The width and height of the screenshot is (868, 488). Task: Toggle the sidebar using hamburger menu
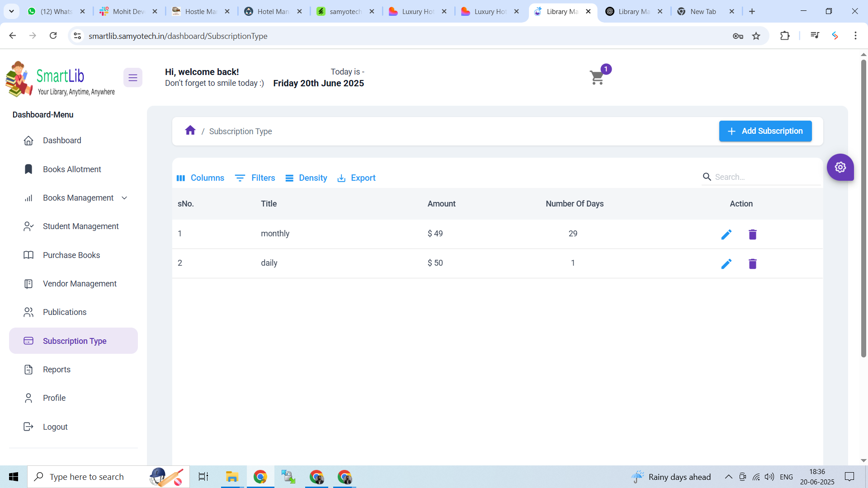coord(132,77)
